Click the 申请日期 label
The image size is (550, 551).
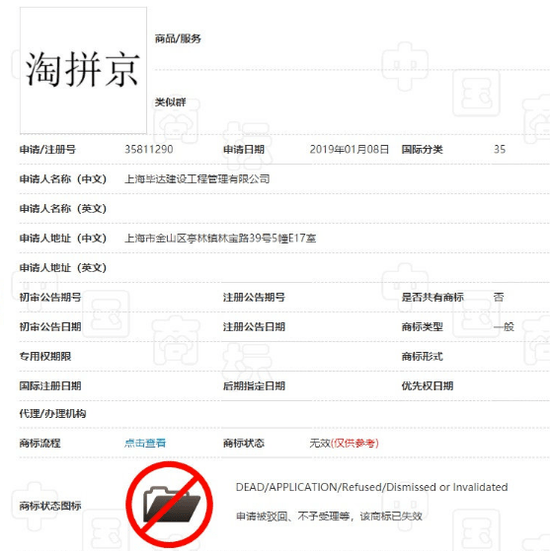click(x=244, y=150)
